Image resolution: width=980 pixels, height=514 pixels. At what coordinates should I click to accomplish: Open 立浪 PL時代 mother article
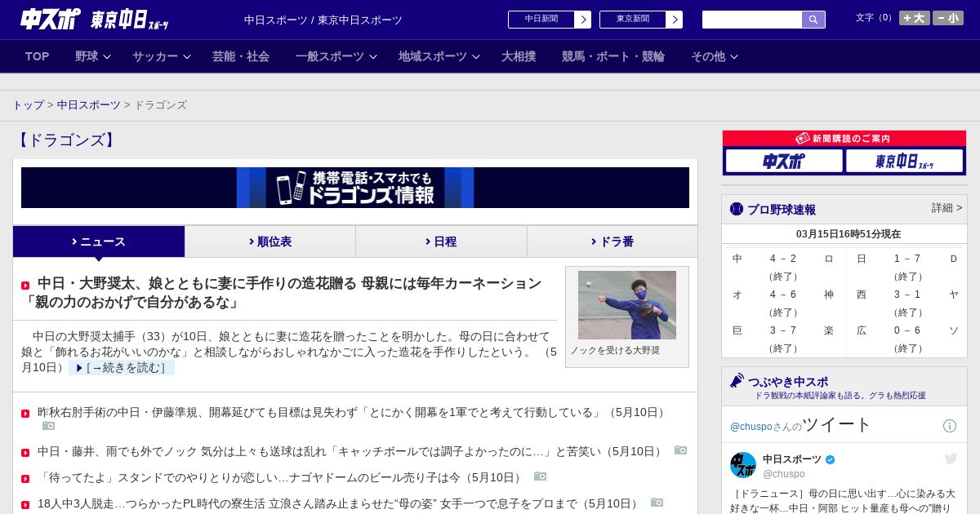click(x=340, y=503)
